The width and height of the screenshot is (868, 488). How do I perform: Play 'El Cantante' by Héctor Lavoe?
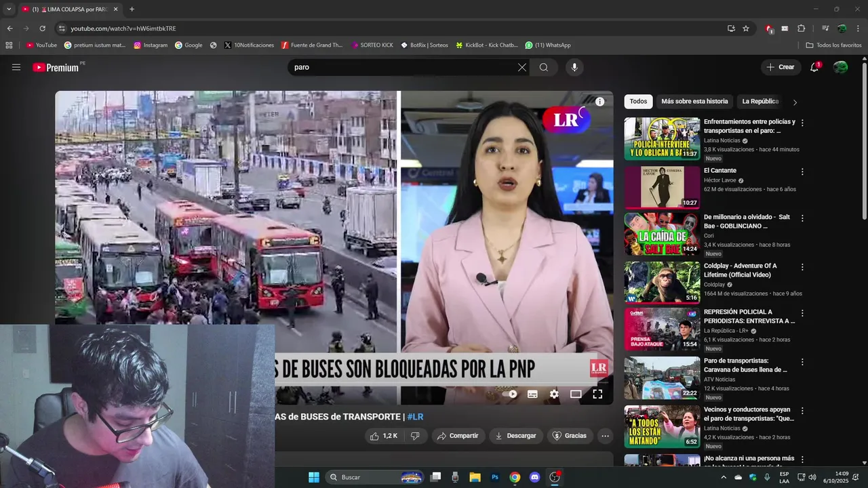[662, 187]
